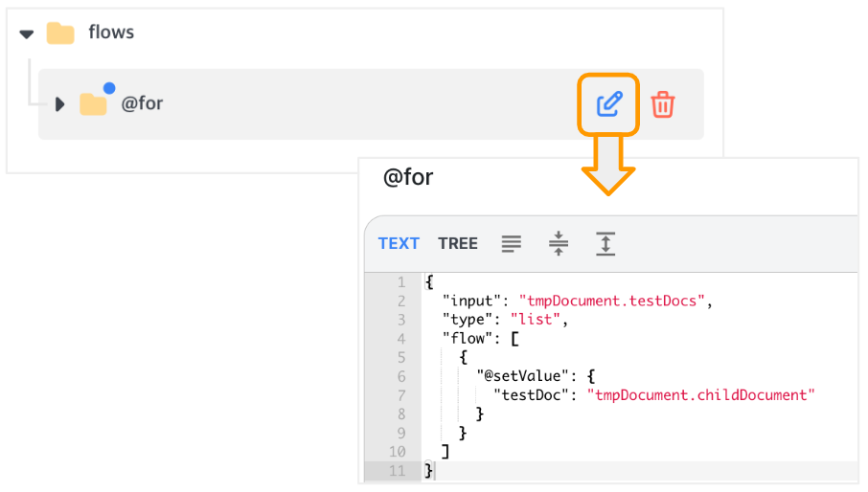Delete the @for node with trash icon
The height and width of the screenshot is (492, 868).
662,104
